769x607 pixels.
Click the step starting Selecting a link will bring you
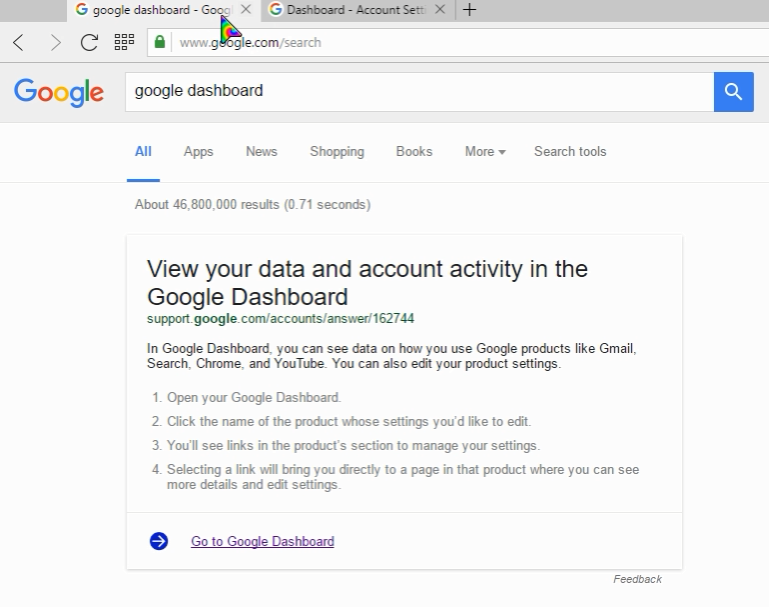coord(403,477)
